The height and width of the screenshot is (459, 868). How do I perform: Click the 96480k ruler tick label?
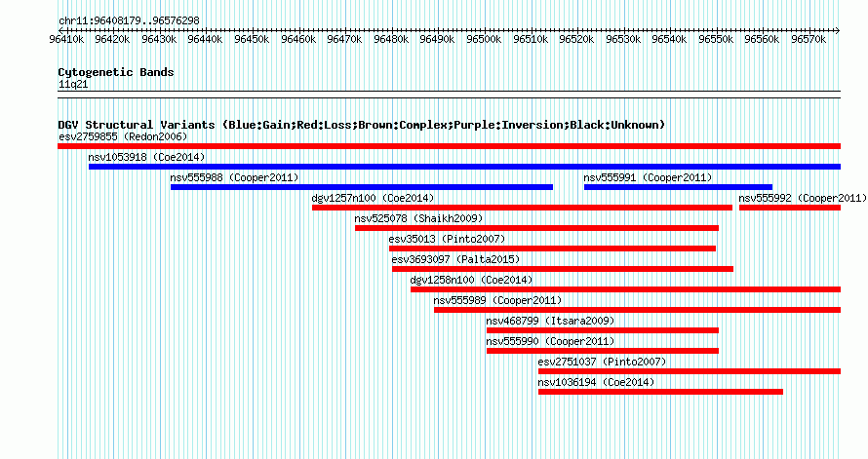[391, 39]
